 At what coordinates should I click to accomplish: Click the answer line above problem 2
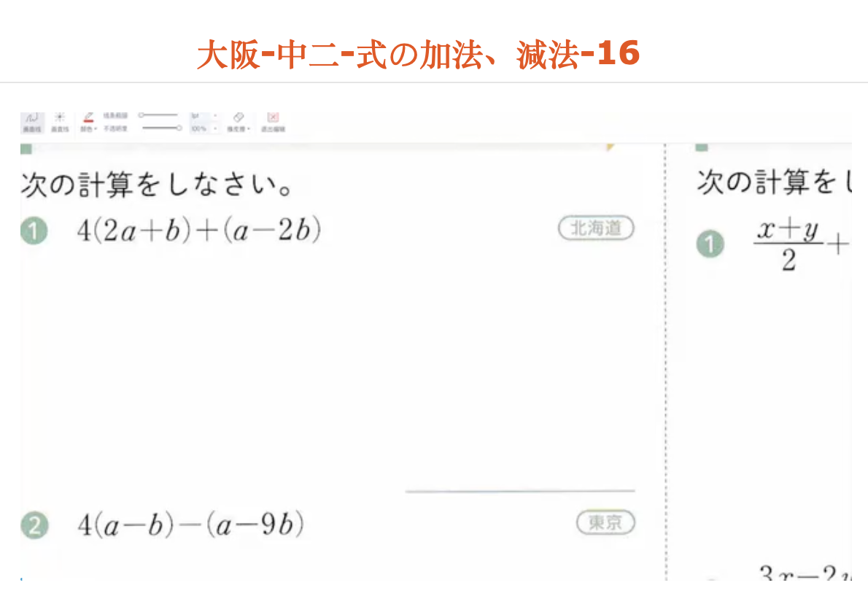[x=519, y=490]
